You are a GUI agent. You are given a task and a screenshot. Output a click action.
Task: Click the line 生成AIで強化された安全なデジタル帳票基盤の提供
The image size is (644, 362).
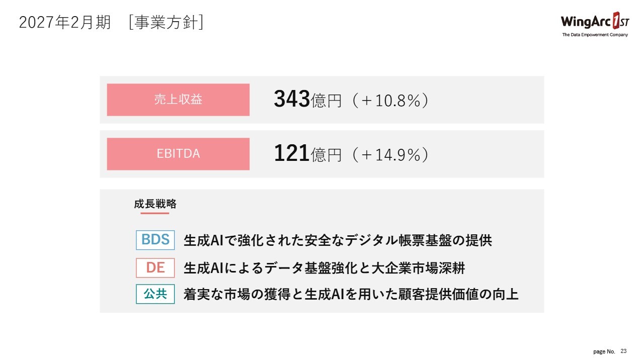tap(338, 240)
